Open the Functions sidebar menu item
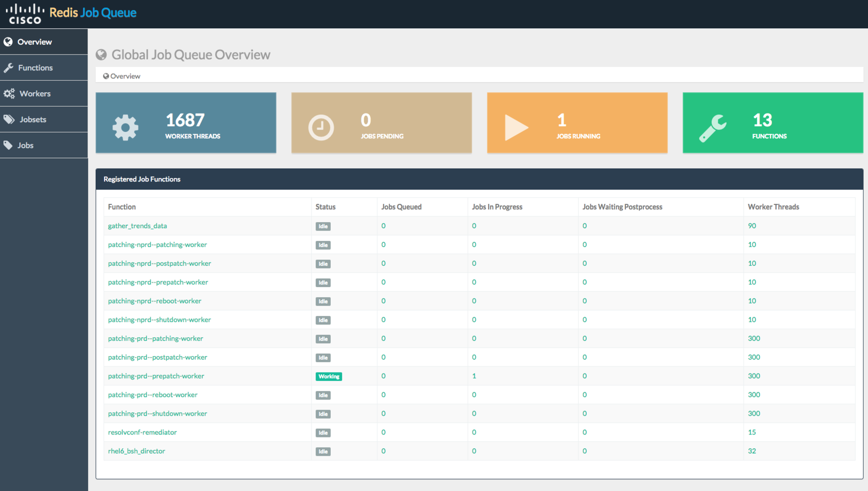 (35, 68)
